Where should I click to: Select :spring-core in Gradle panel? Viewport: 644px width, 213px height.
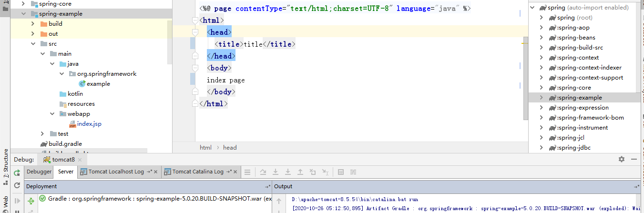click(574, 88)
